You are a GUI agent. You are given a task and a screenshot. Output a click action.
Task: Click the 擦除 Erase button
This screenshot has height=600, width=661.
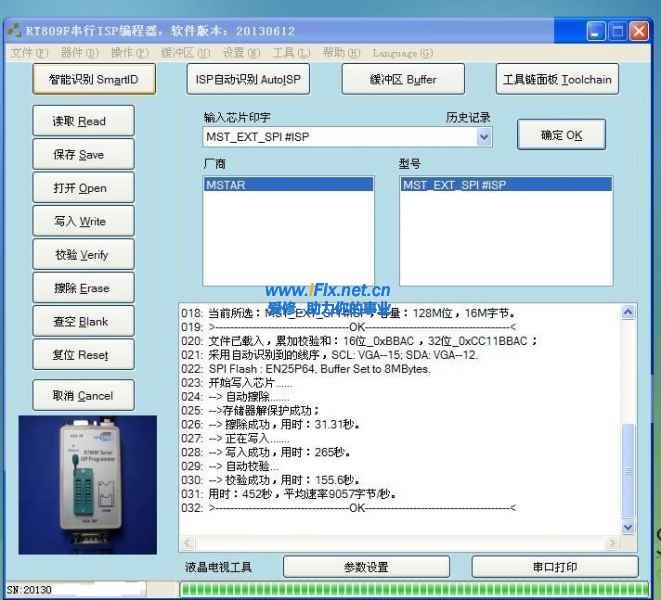click(83, 288)
